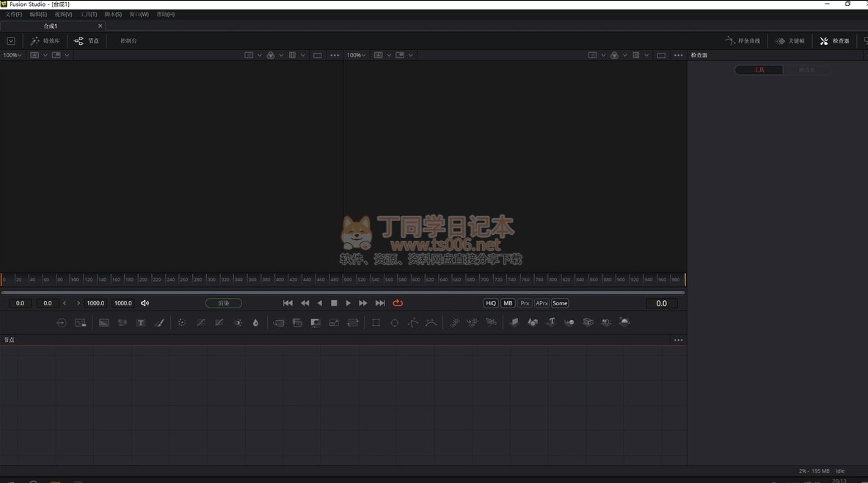
Task: Select the Paint brush tool
Action: (x=159, y=322)
